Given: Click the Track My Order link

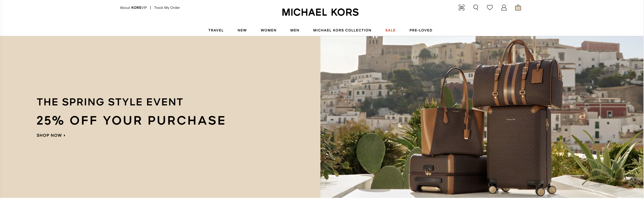Looking at the screenshot, I should pyautogui.click(x=167, y=8).
